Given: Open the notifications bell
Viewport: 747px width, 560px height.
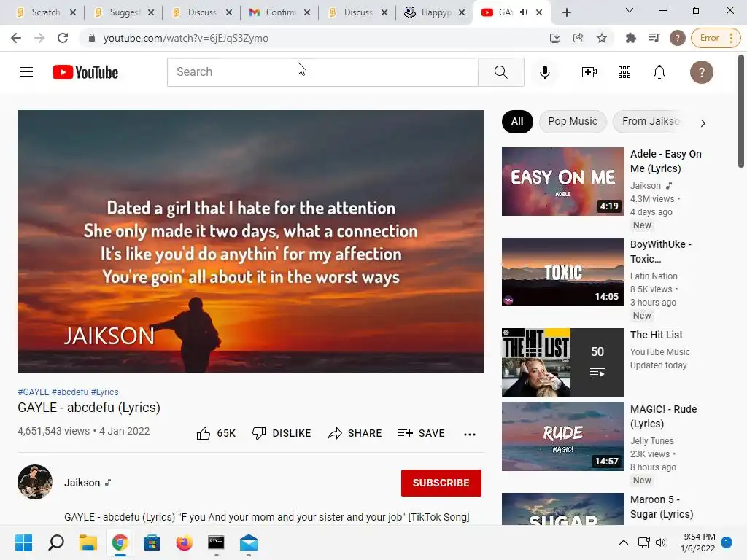Looking at the screenshot, I should pyautogui.click(x=659, y=72).
